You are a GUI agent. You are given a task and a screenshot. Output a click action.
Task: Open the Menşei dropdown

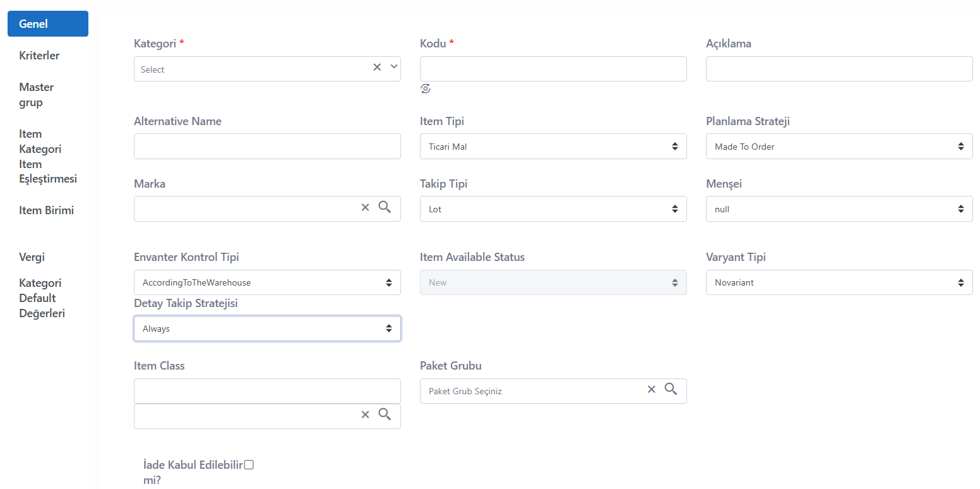coord(839,208)
